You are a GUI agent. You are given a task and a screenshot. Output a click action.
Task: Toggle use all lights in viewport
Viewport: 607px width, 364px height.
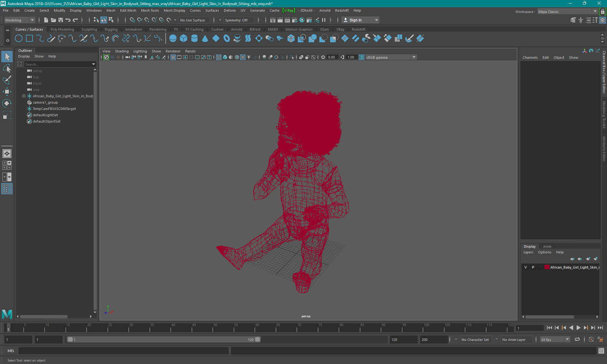coord(249,57)
